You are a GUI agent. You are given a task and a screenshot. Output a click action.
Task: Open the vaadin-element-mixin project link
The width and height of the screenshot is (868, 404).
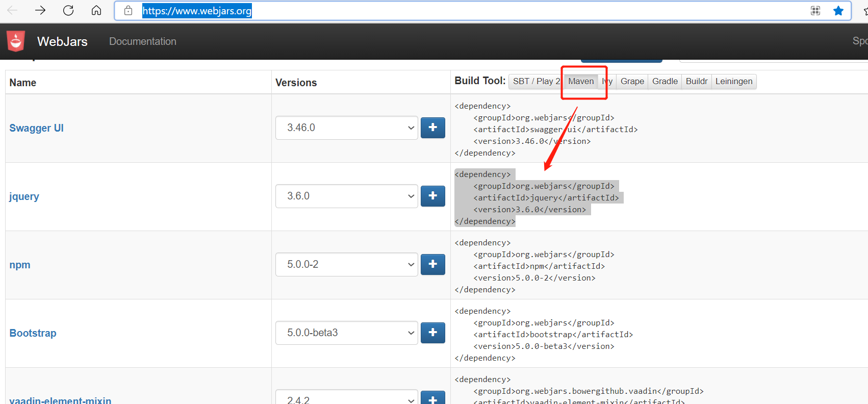tap(60, 399)
